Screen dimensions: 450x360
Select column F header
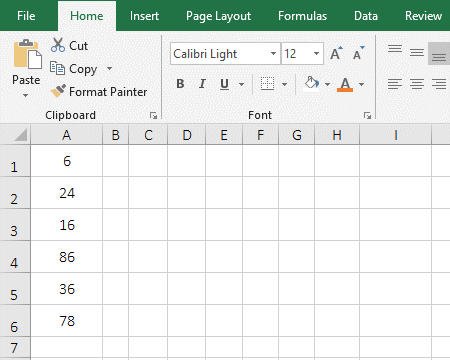coord(260,135)
